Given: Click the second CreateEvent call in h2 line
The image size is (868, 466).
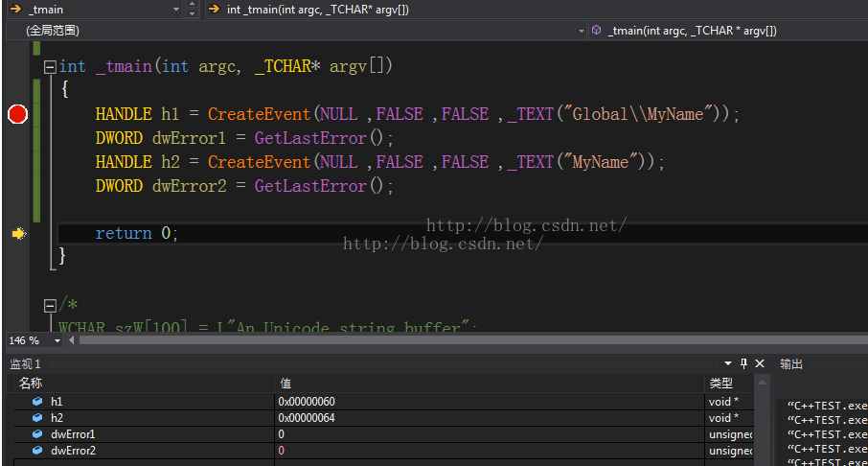Looking at the screenshot, I should 259,162.
